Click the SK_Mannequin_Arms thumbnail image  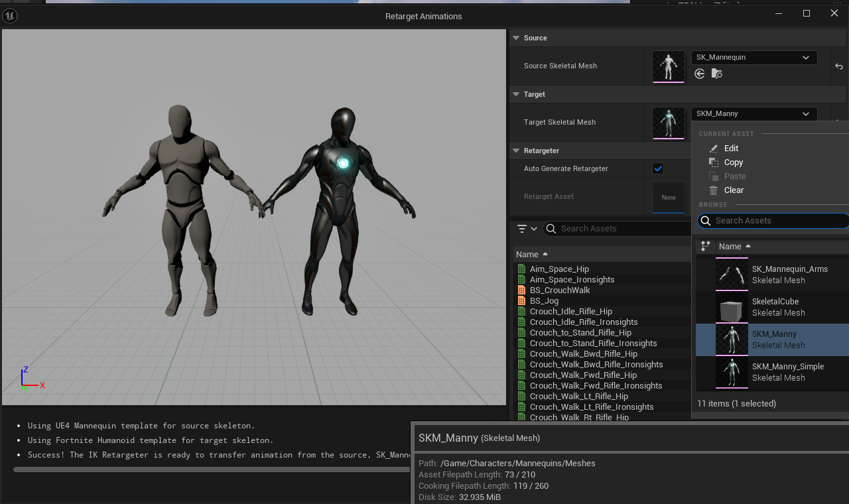[732, 275]
